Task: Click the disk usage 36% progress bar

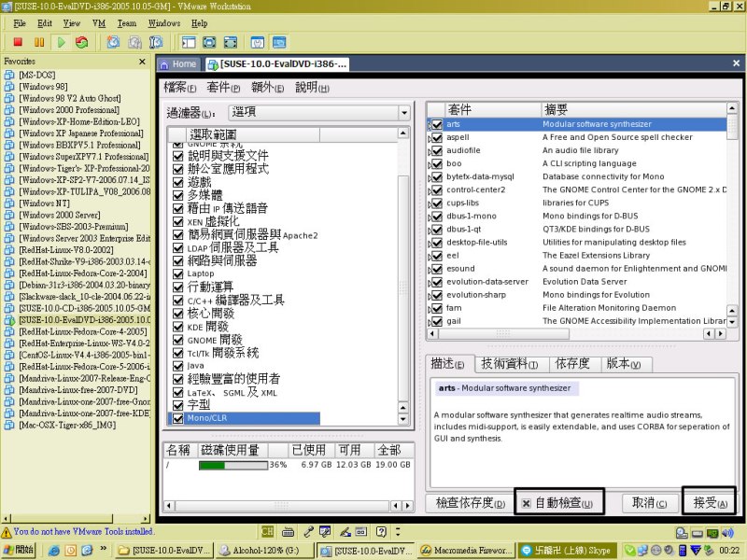Action: click(233, 465)
